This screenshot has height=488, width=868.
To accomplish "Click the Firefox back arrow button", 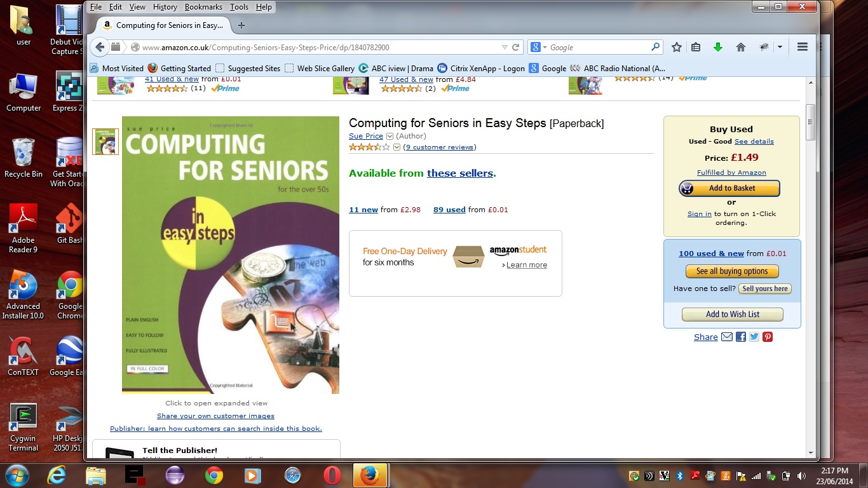I will pos(100,47).
